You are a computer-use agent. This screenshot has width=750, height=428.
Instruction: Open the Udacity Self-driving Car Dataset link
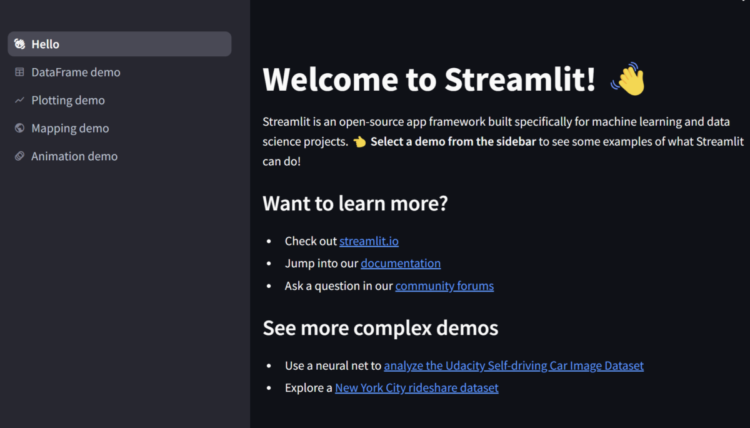(514, 366)
